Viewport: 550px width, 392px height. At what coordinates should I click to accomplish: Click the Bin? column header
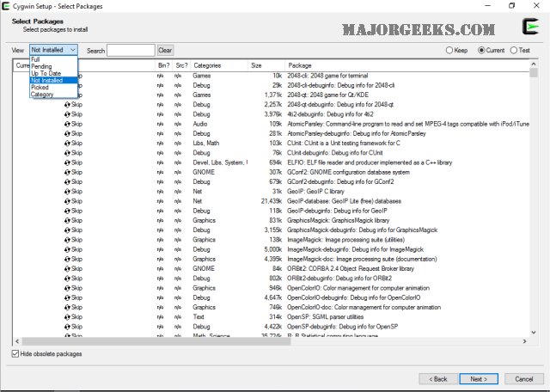[x=164, y=65]
